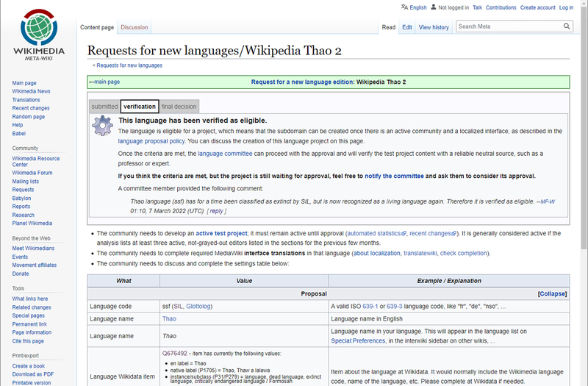Screen dimensions: 588x386
Task: Click Translations in the sidebar
Action: click(x=26, y=100)
